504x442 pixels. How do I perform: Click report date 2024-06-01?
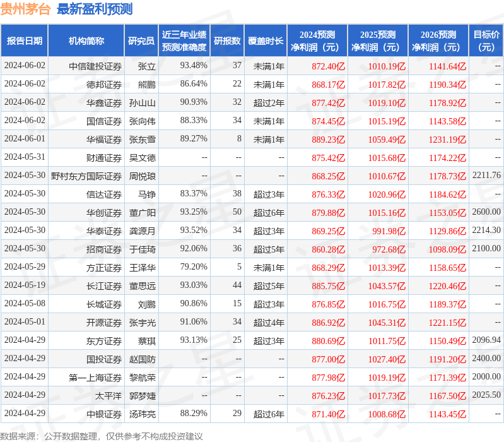click(25, 139)
